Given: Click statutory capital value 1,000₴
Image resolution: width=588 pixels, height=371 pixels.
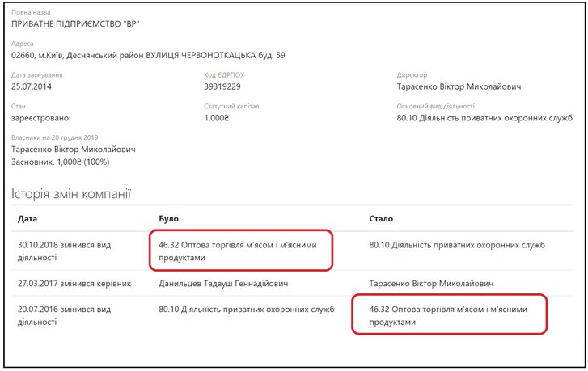Looking at the screenshot, I should [217, 118].
